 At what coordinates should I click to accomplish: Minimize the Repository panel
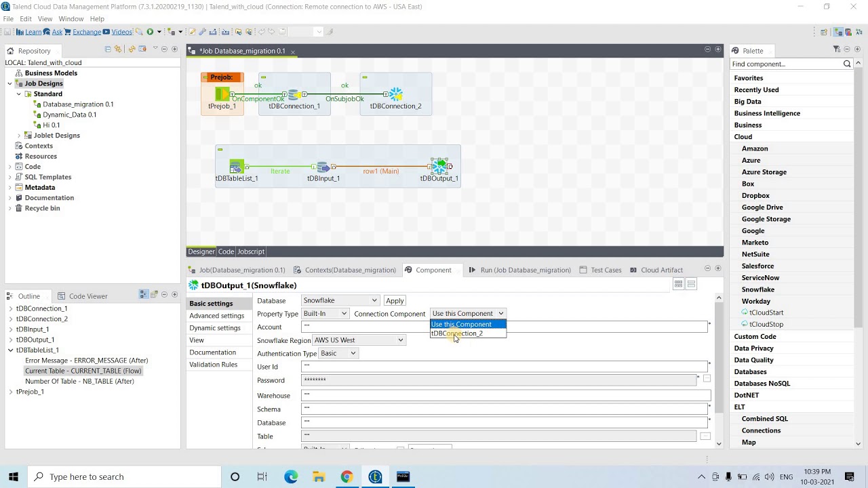coord(164,49)
